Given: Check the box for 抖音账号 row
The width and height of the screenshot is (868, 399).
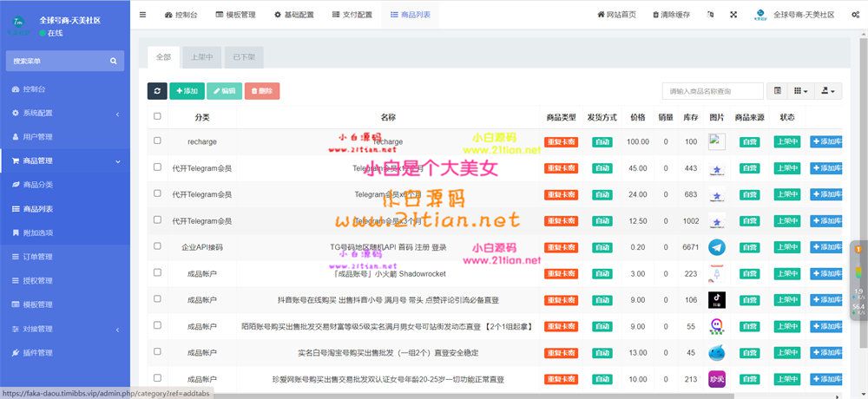Looking at the screenshot, I should [157, 298].
